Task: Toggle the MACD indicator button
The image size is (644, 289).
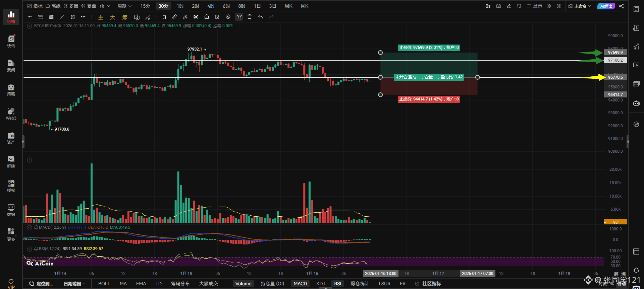Action: pos(300,284)
